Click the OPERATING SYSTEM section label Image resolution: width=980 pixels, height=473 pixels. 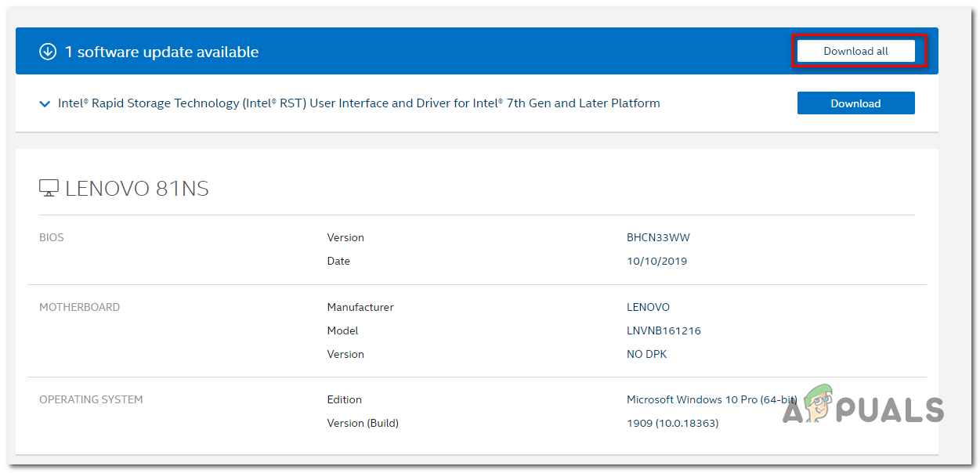91,399
